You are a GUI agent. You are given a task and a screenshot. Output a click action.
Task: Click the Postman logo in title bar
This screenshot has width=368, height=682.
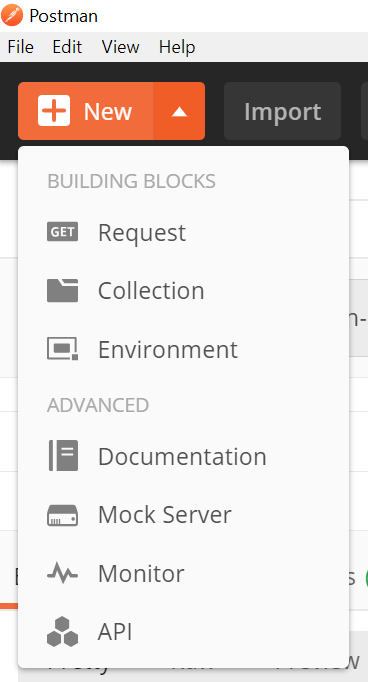click(12, 15)
